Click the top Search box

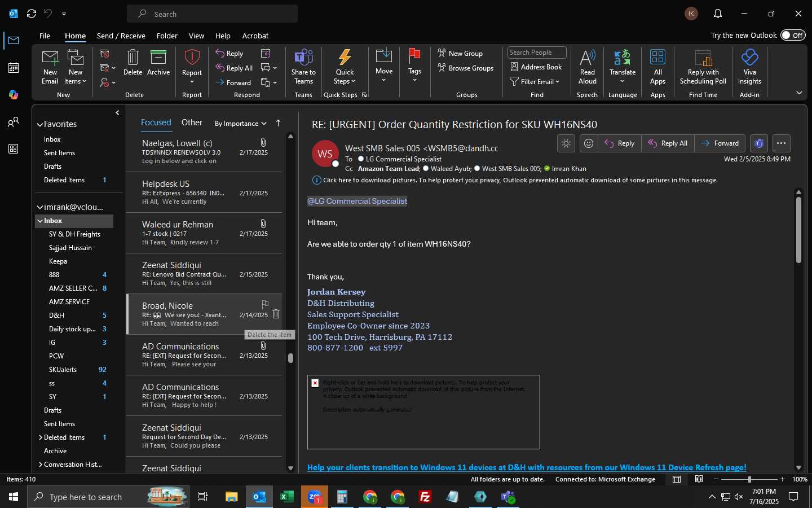point(212,14)
